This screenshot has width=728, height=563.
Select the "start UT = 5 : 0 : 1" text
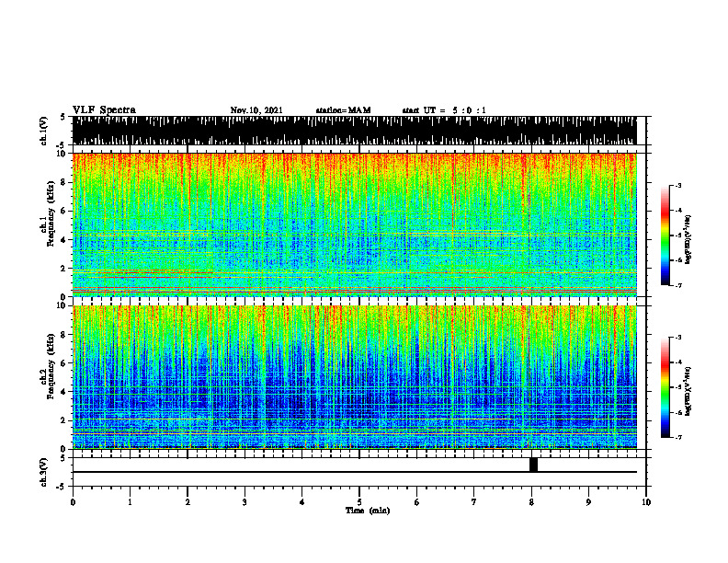tap(444, 110)
